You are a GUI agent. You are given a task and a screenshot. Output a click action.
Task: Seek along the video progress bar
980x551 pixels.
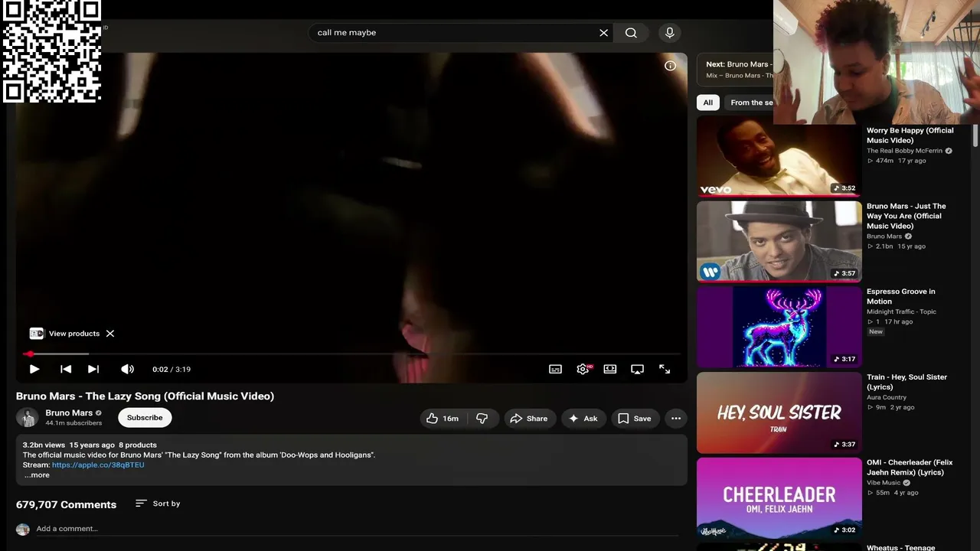[x=351, y=354]
